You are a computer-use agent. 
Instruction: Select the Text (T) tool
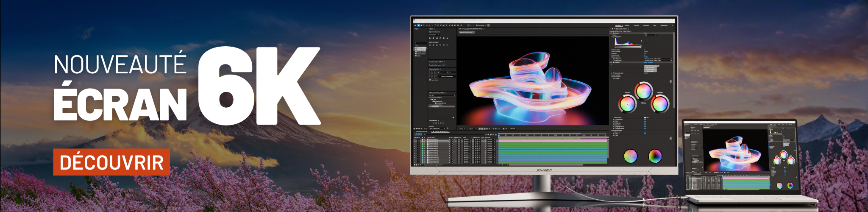coord(446,25)
